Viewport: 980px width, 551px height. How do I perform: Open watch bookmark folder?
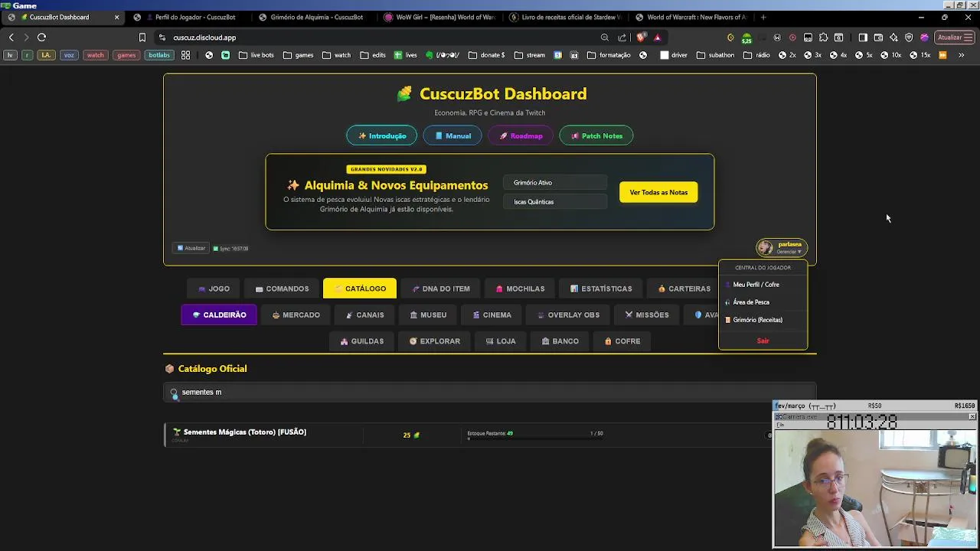coord(336,55)
